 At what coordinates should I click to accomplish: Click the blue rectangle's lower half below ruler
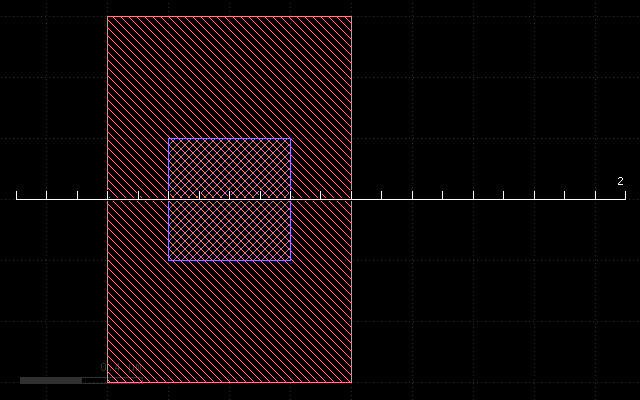click(x=229, y=230)
